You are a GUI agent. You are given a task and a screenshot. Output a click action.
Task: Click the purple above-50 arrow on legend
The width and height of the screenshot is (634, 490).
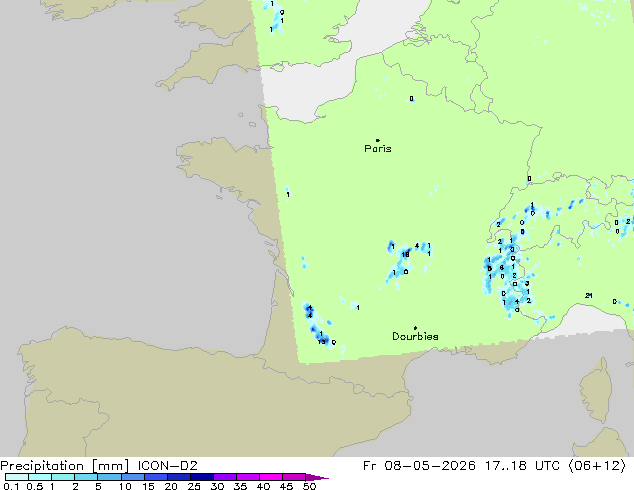tap(317, 477)
